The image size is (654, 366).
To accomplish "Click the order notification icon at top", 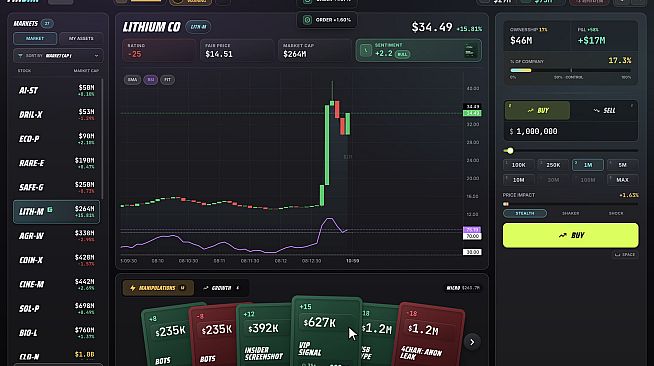I will pyautogui.click(x=307, y=20).
